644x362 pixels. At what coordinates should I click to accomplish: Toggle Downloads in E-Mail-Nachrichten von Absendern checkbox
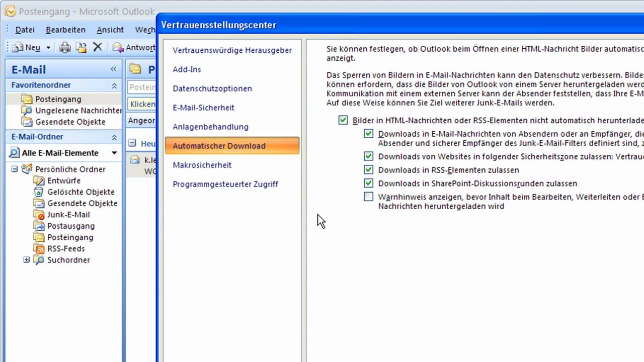tap(369, 134)
